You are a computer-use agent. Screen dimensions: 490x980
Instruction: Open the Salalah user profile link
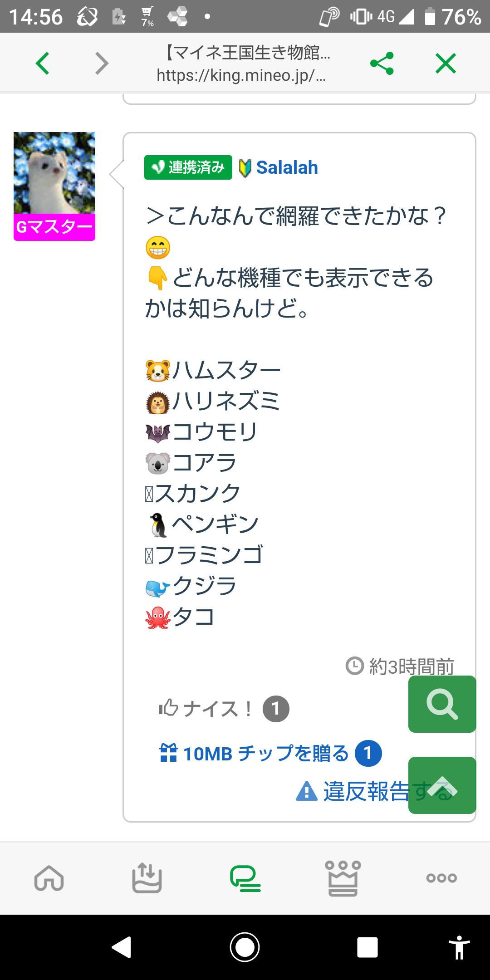287,167
